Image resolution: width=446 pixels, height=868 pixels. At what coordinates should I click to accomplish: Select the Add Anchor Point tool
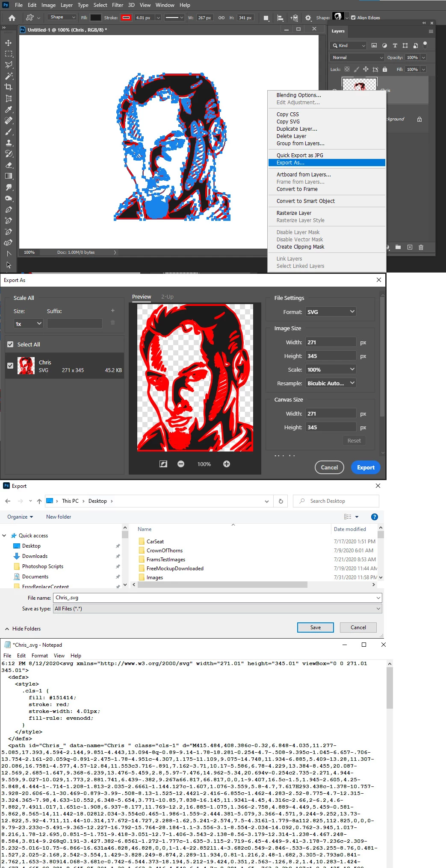click(9, 220)
